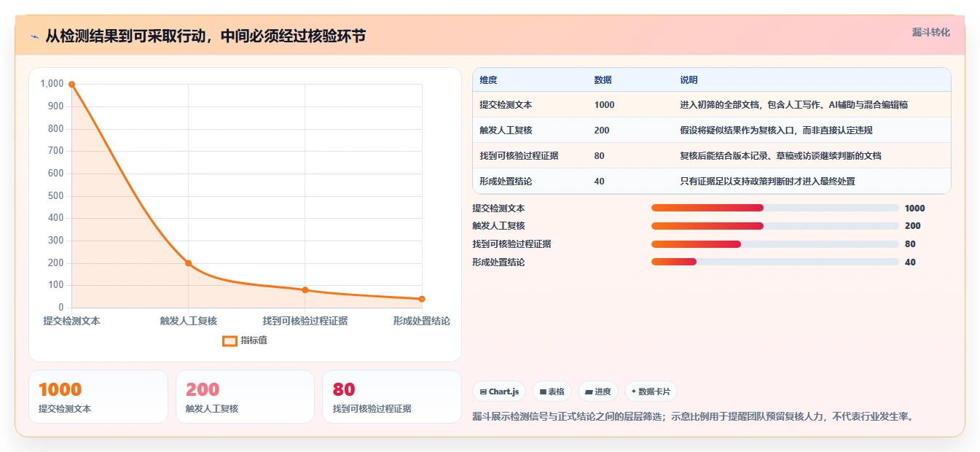Click the 进度 chip label
Image resolution: width=980 pixels, height=452 pixels.
click(x=603, y=391)
